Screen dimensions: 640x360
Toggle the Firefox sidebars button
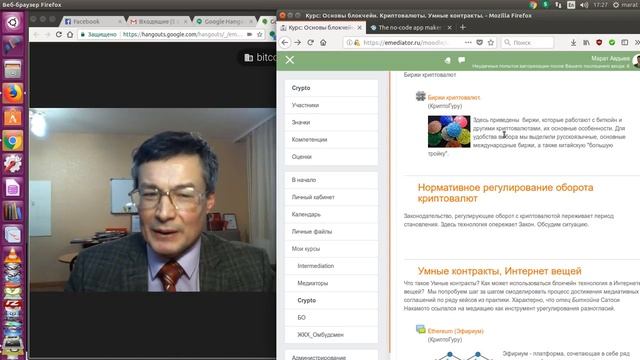pos(624,42)
